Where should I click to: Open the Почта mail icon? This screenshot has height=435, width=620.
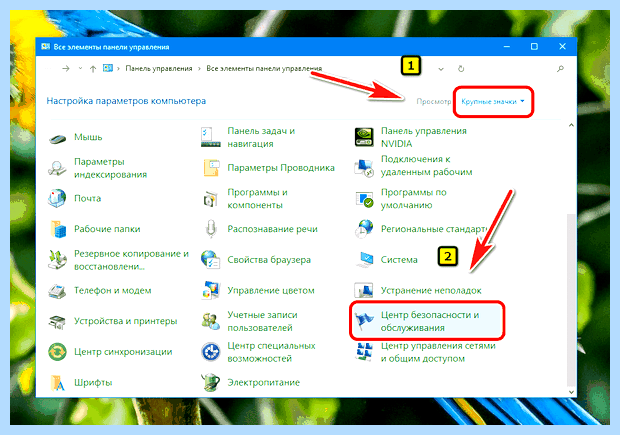tap(57, 198)
